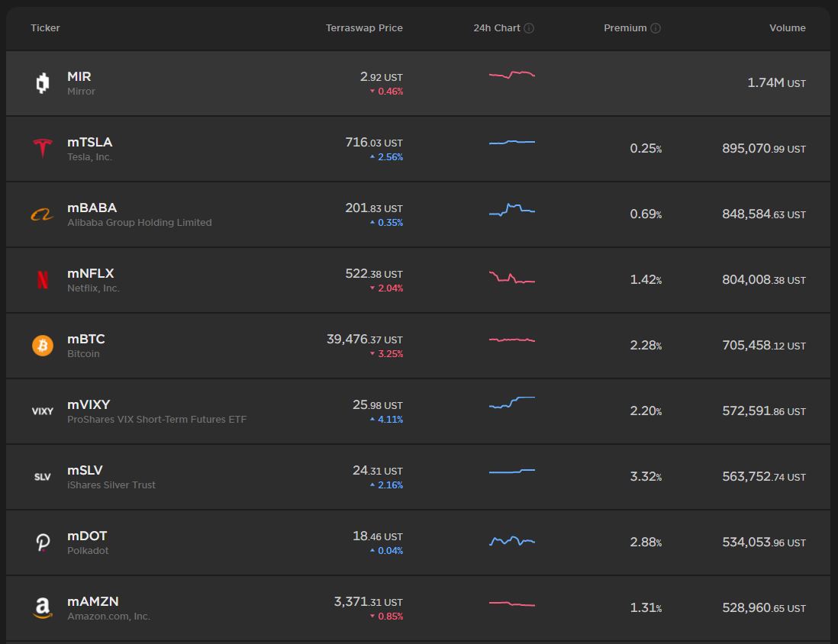Image resolution: width=838 pixels, height=644 pixels.
Task: Click the Alibaba logo icon
Action: coord(42,214)
